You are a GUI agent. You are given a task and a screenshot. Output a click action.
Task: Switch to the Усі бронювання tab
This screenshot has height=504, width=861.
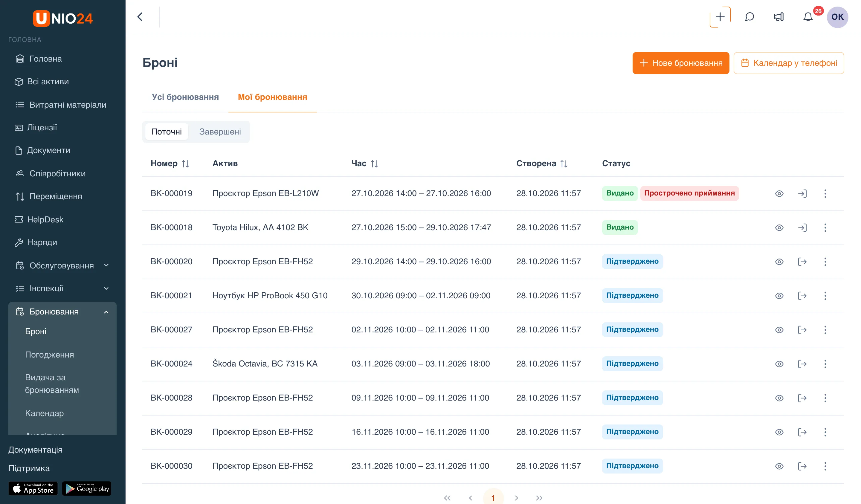pos(185,97)
